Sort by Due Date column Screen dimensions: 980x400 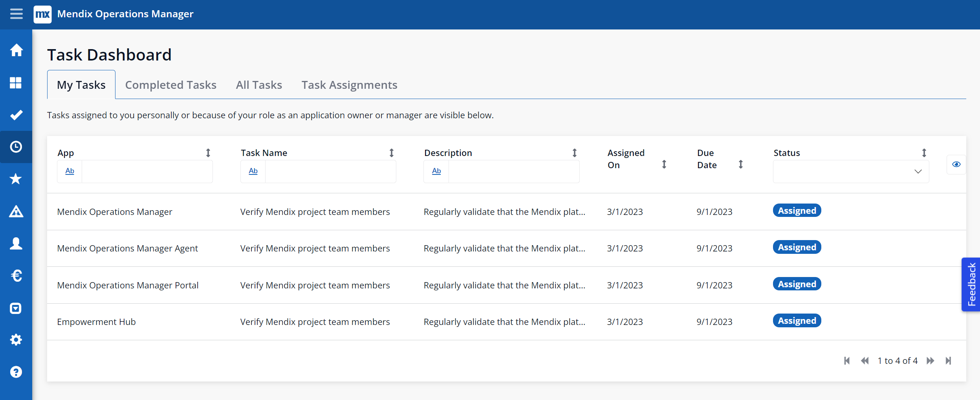pos(741,164)
